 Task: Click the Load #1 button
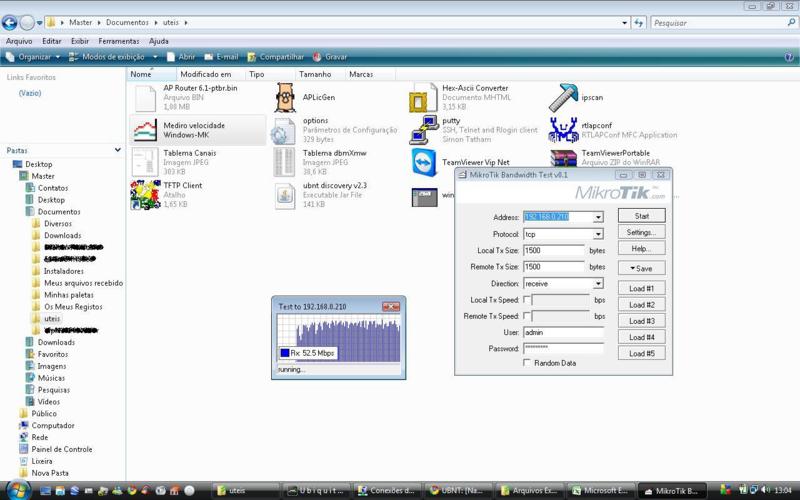(x=641, y=289)
